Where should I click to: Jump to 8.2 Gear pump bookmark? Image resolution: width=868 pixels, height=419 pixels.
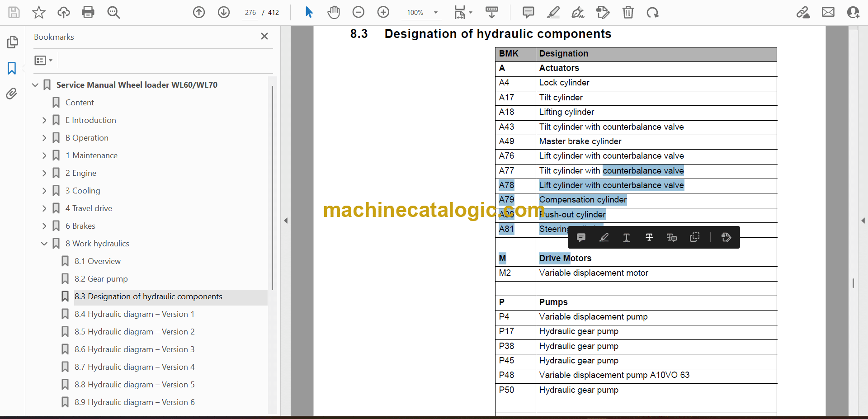point(101,279)
